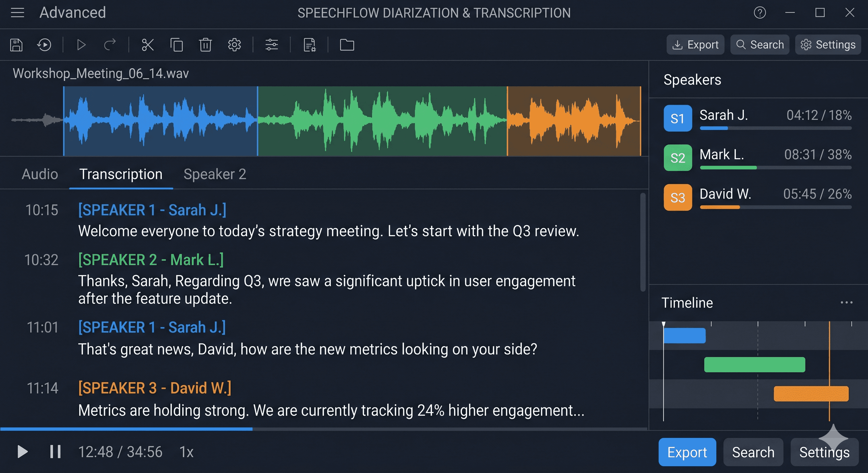Switch to the Audio tab
The height and width of the screenshot is (473, 868).
40,174
